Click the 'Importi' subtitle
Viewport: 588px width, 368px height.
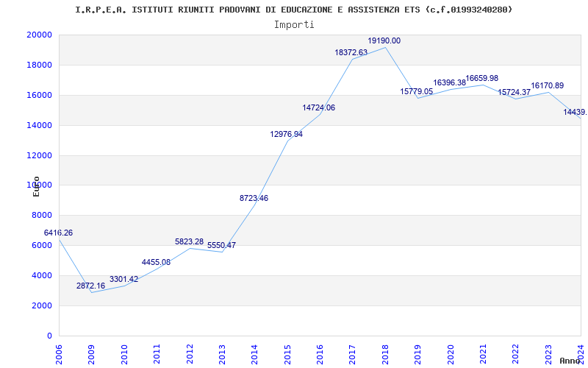(x=294, y=25)
